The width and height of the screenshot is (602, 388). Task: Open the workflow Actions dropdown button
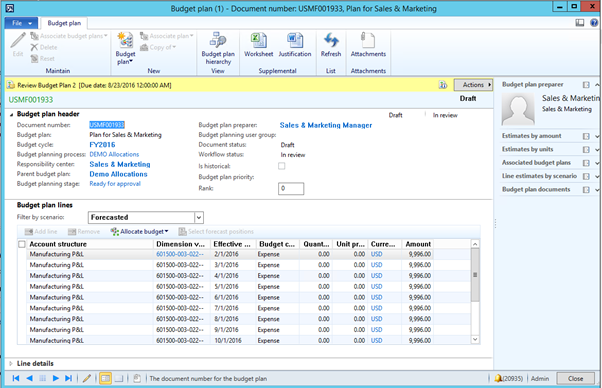pos(473,85)
